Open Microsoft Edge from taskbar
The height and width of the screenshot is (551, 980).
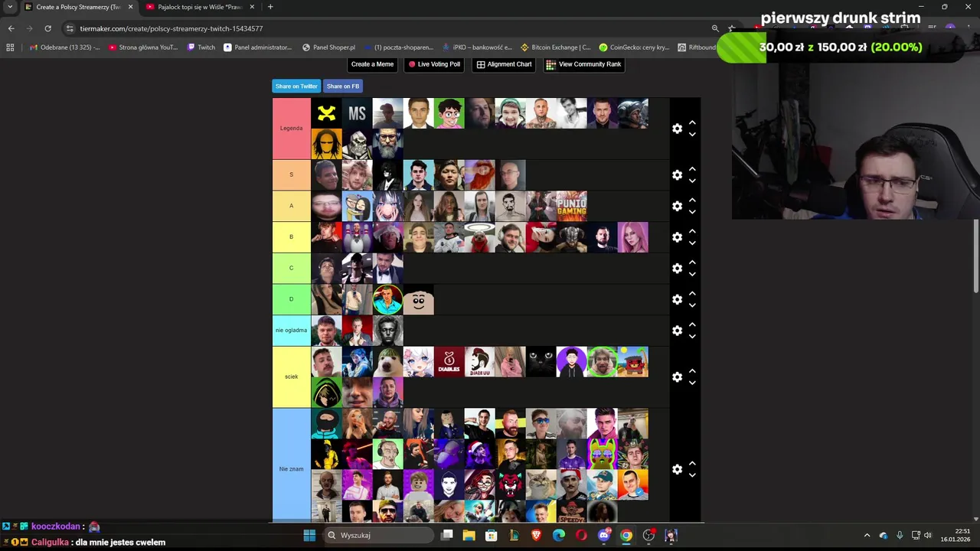click(x=559, y=535)
